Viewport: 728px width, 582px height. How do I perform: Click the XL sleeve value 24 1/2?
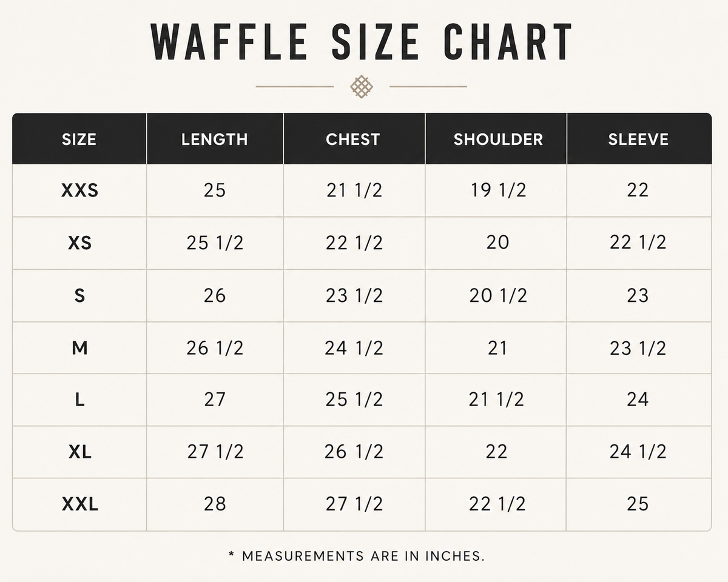coord(638,452)
